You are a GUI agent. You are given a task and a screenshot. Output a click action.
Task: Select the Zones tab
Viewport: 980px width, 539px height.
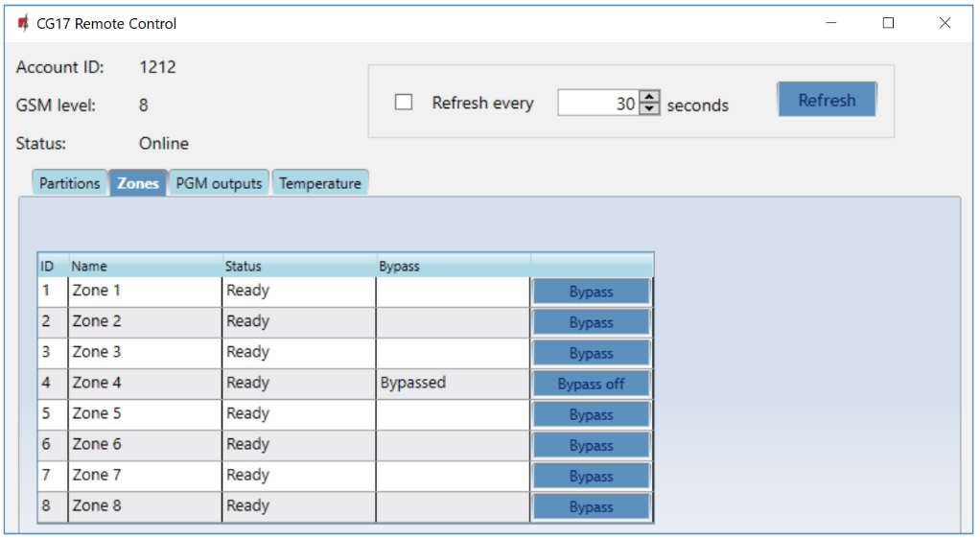click(138, 183)
